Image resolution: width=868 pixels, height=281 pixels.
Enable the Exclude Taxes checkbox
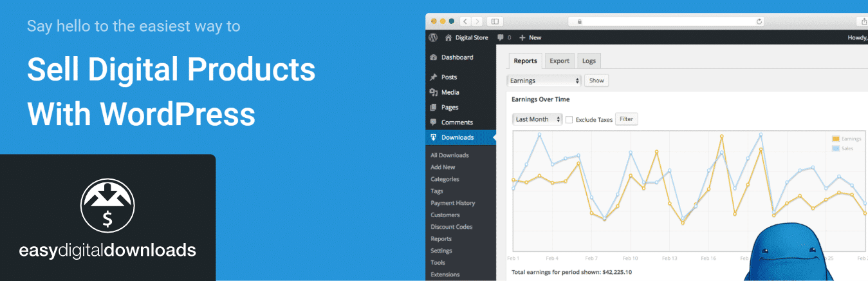569,120
